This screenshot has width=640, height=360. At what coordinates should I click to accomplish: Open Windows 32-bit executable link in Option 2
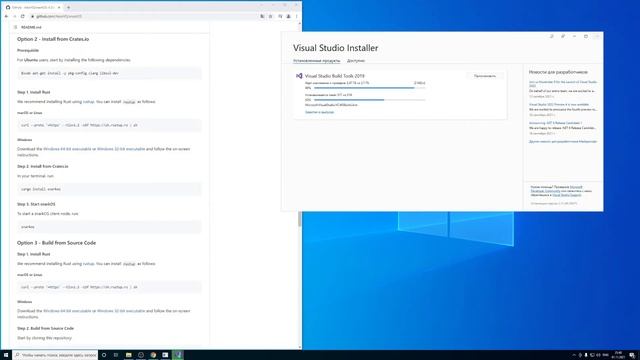click(x=121, y=149)
